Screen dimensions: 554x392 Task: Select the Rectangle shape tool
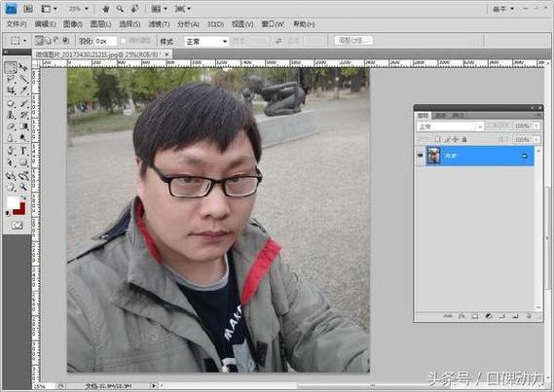[x=23, y=162]
